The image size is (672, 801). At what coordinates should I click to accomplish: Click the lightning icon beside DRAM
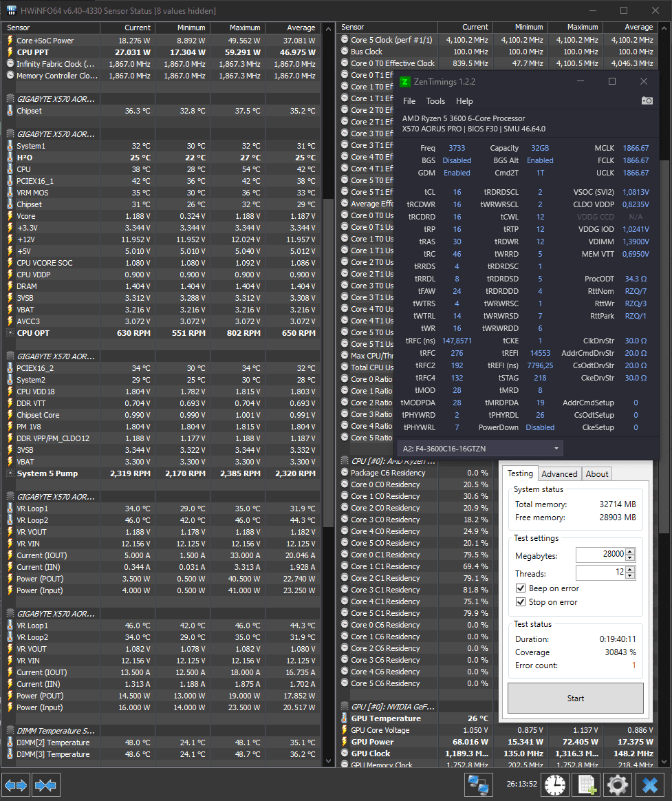tap(10, 286)
